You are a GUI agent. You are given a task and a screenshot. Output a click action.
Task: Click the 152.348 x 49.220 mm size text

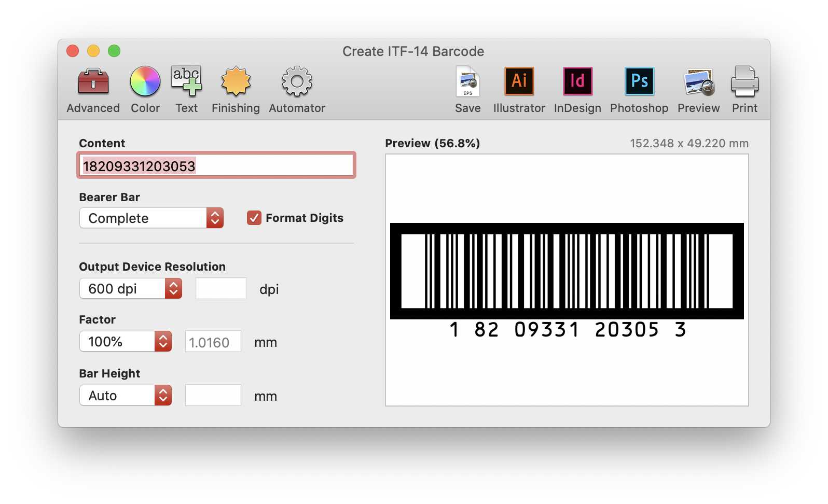coord(689,144)
